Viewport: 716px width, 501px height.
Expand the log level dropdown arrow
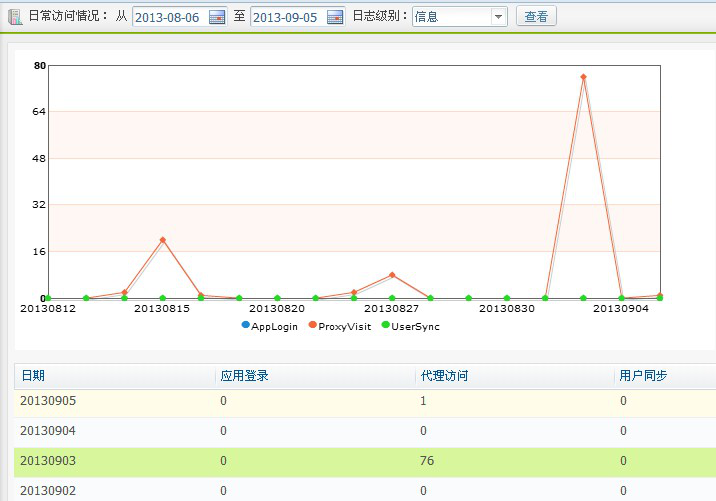498,17
